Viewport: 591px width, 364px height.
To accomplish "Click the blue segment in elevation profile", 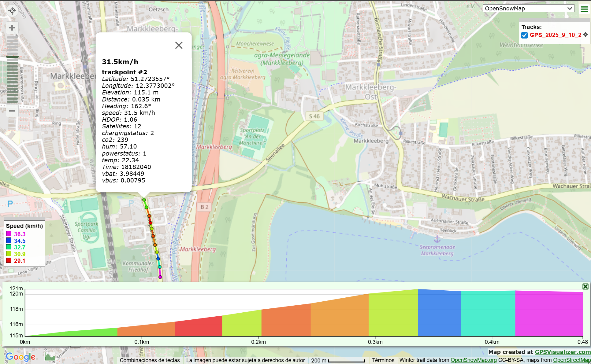I will pyautogui.click(x=439, y=313).
